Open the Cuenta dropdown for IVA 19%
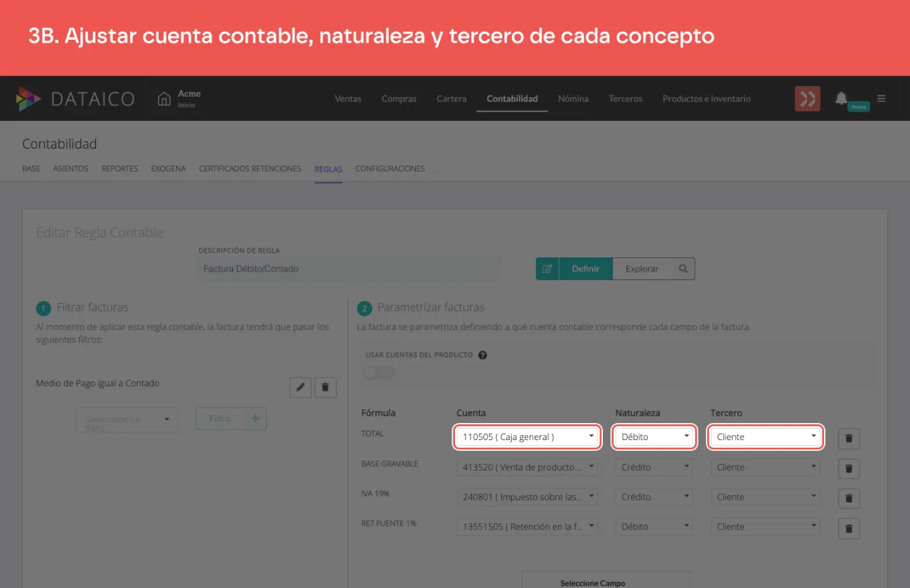The image size is (910, 588). (528, 497)
